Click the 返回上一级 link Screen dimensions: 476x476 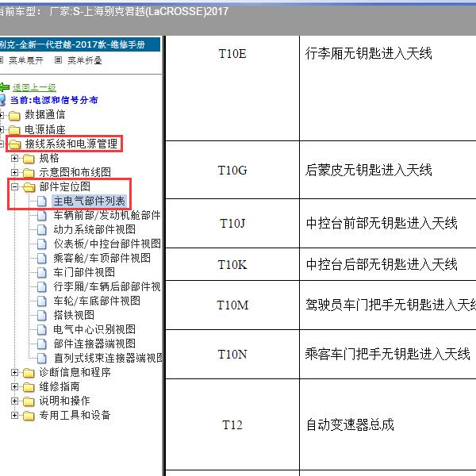pyautogui.click(x=34, y=87)
